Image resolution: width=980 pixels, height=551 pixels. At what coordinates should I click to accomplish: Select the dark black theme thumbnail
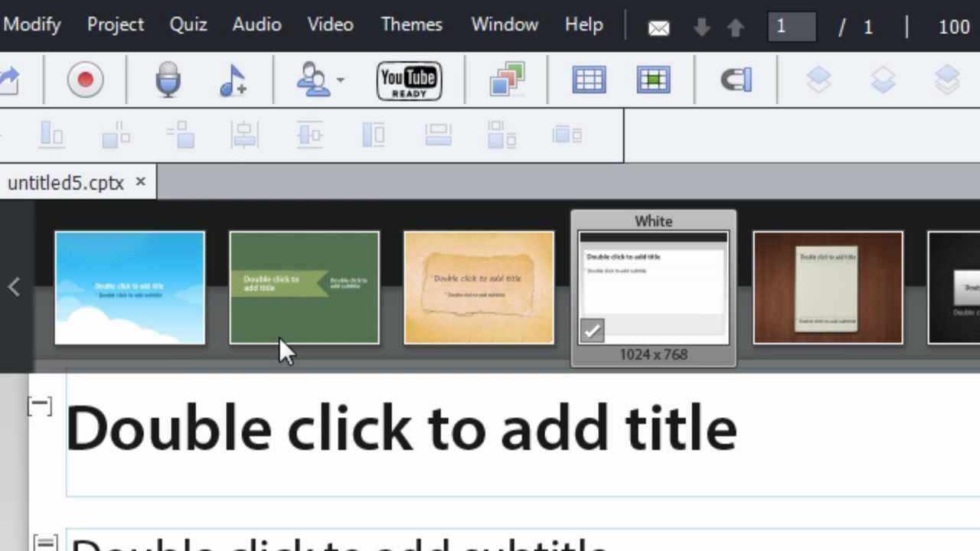[954, 288]
